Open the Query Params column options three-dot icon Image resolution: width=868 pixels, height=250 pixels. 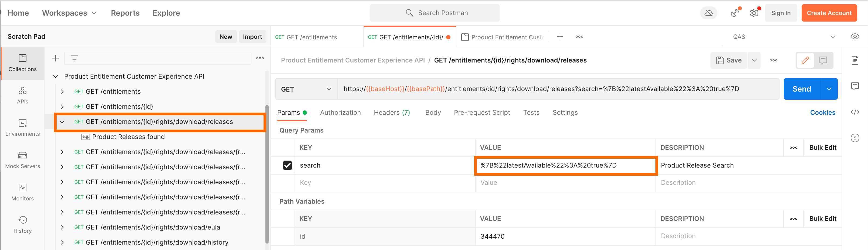pos(793,148)
